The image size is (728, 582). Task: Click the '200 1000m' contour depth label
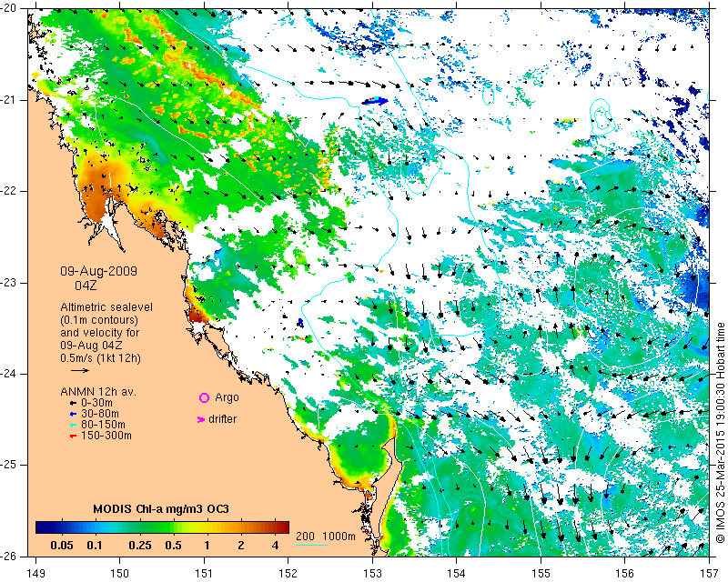tap(326, 537)
